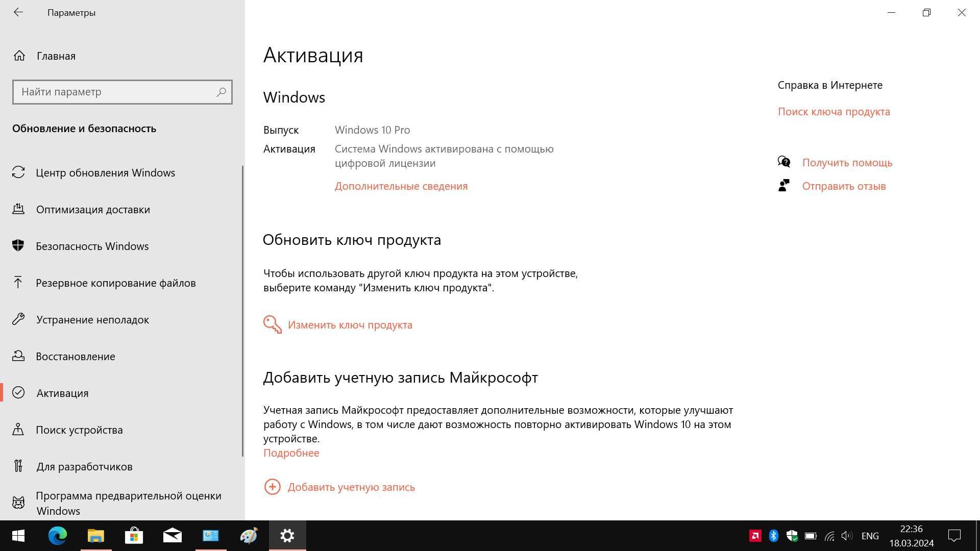Open the Windows Start menu
The height and width of the screenshot is (551, 980).
click(x=18, y=536)
